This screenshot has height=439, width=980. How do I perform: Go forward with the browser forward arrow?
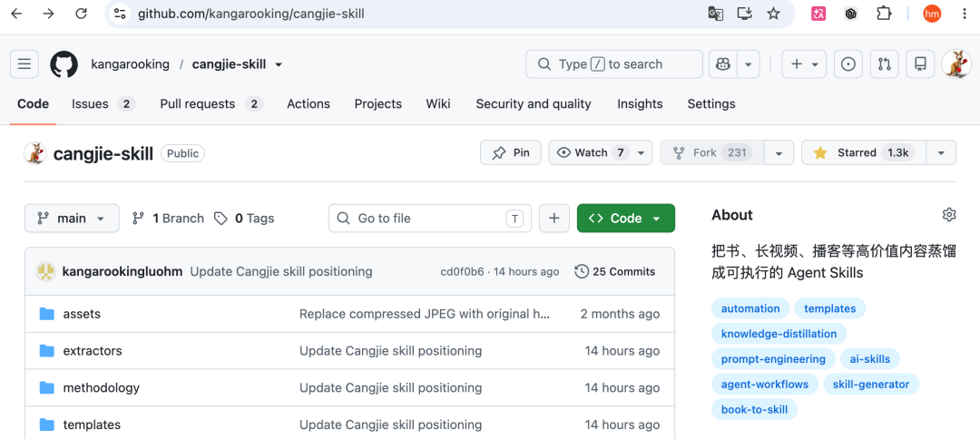[49, 14]
